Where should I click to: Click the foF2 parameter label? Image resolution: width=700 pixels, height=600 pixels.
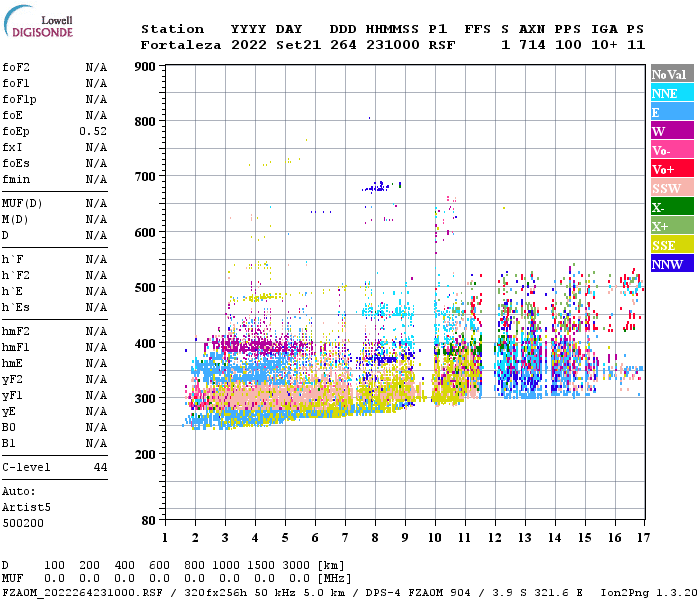pos(16,67)
